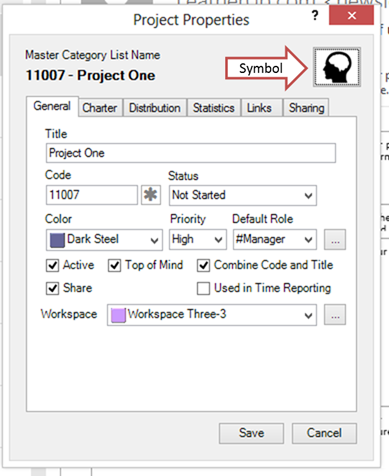
Task: Click ellipsis button beside Workspace
Action: tap(335, 315)
